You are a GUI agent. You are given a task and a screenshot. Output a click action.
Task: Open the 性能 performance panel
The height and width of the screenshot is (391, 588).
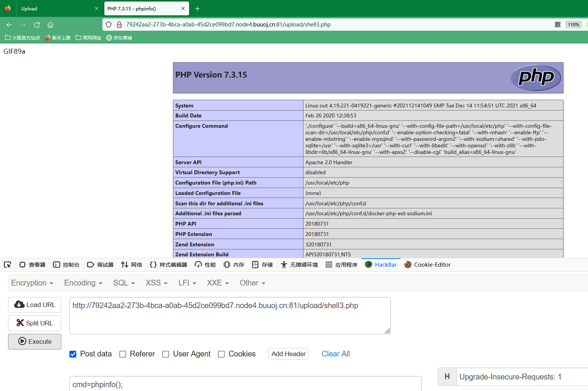[x=205, y=265]
